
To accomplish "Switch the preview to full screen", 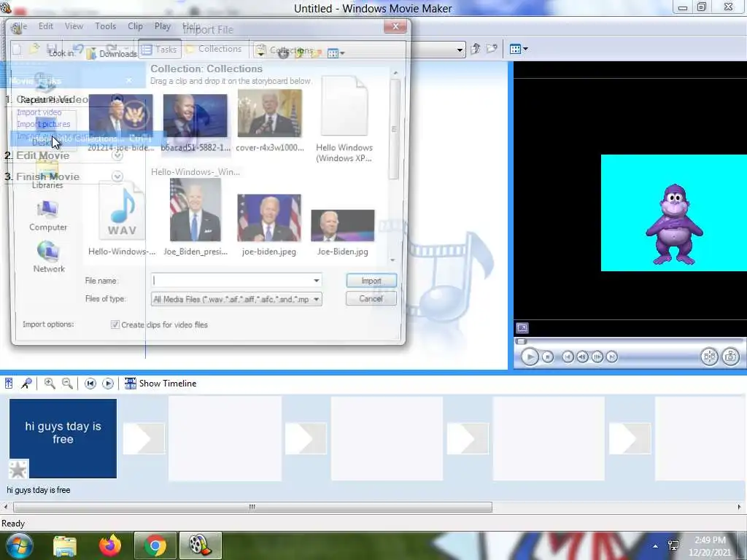I will 522,328.
